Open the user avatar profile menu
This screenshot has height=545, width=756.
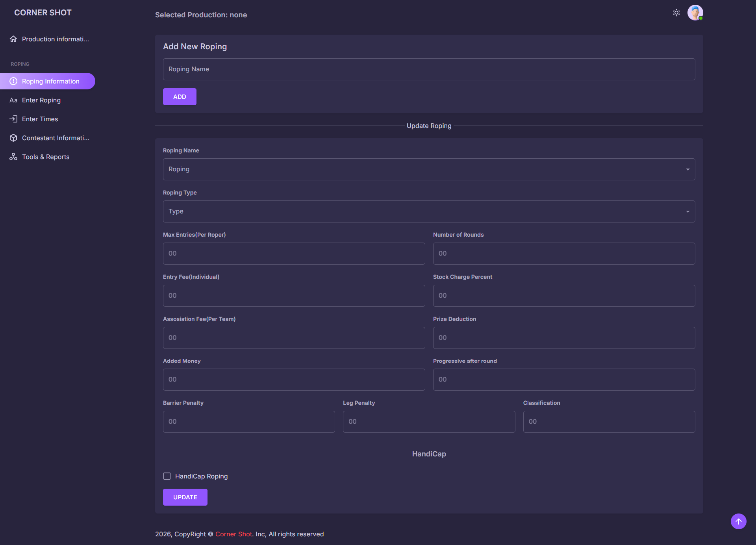point(695,13)
